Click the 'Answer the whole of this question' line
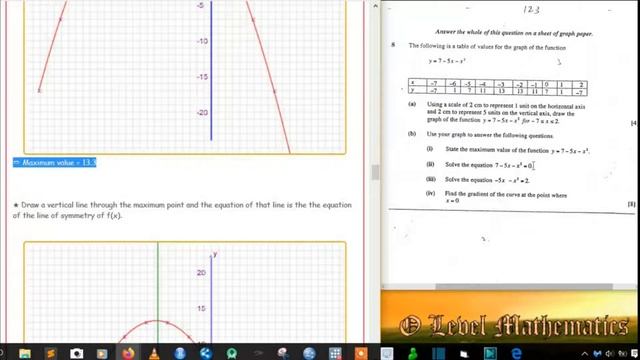The width and height of the screenshot is (640, 360). (514, 33)
